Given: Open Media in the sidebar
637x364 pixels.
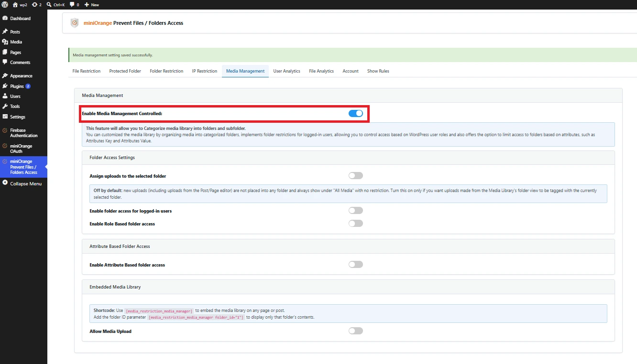Looking at the screenshot, I should point(16,42).
